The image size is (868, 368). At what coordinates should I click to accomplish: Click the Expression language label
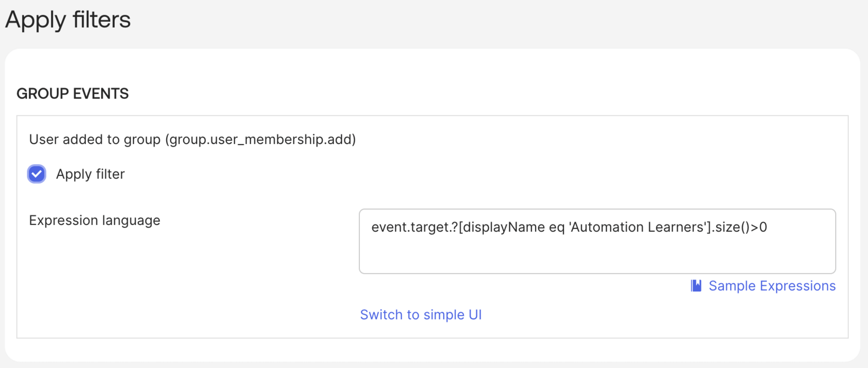click(x=95, y=220)
